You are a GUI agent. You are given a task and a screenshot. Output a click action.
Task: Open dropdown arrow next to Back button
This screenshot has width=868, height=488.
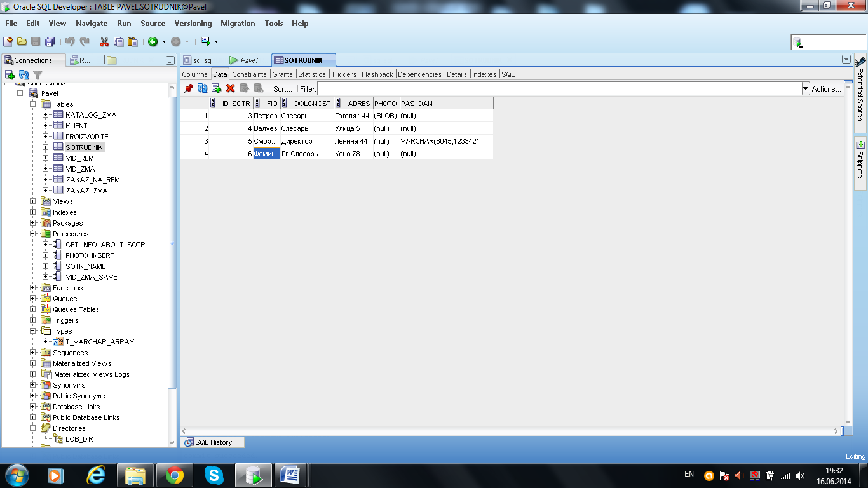pyautogui.click(x=164, y=41)
